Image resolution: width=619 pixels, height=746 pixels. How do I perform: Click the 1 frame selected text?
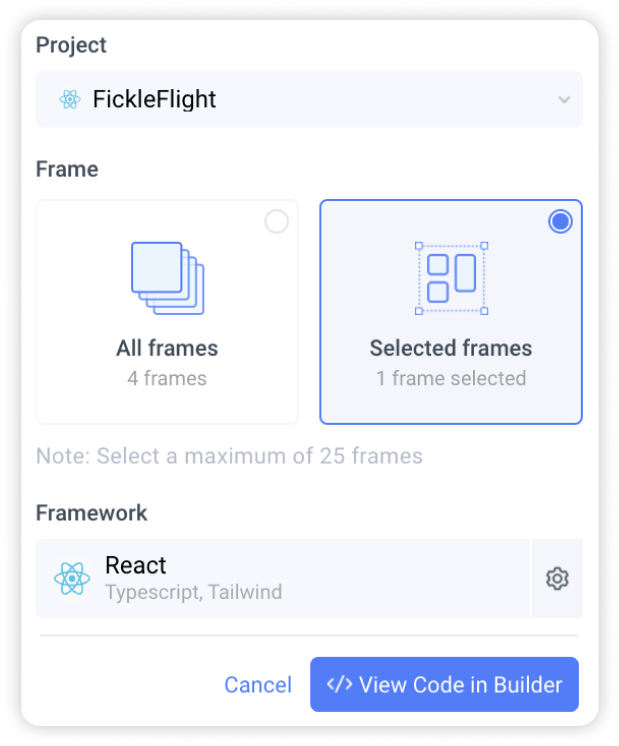[451, 378]
